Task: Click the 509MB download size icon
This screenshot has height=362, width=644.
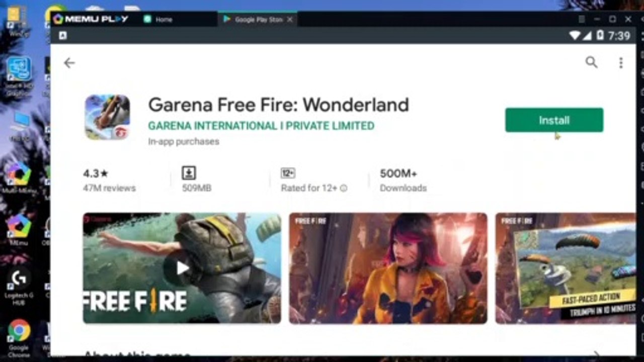Action: (189, 173)
